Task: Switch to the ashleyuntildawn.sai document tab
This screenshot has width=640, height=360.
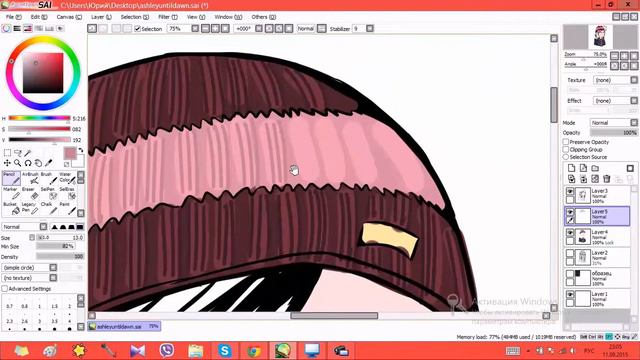Action: [x=124, y=326]
